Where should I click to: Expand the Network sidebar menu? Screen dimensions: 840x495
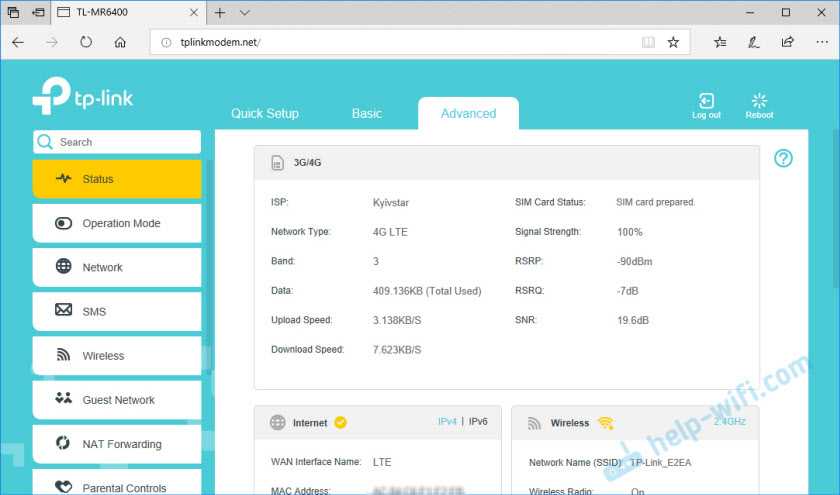click(116, 268)
